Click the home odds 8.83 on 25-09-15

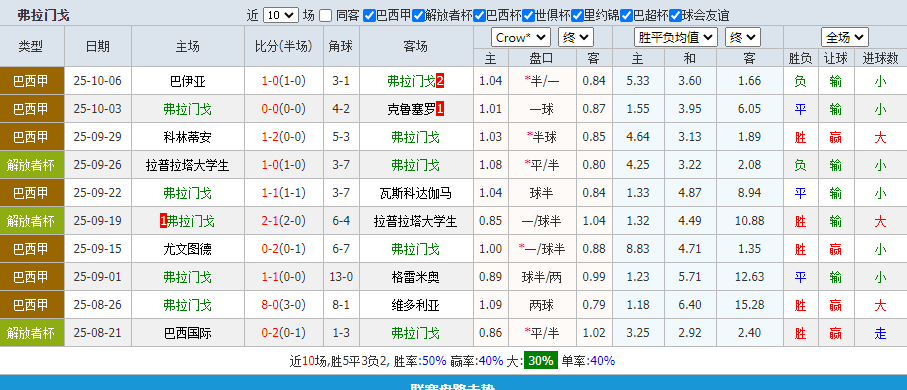coord(638,249)
